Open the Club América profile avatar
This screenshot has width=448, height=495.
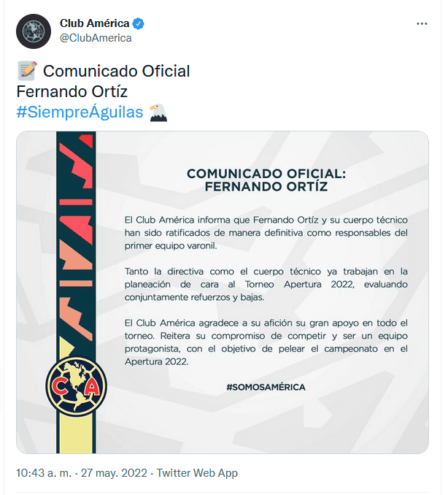(34, 31)
